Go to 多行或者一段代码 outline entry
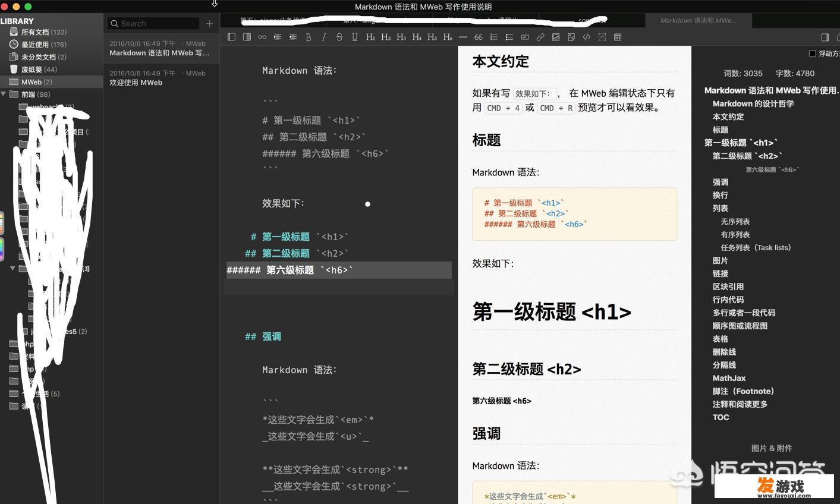This screenshot has width=840, height=504. (x=744, y=313)
